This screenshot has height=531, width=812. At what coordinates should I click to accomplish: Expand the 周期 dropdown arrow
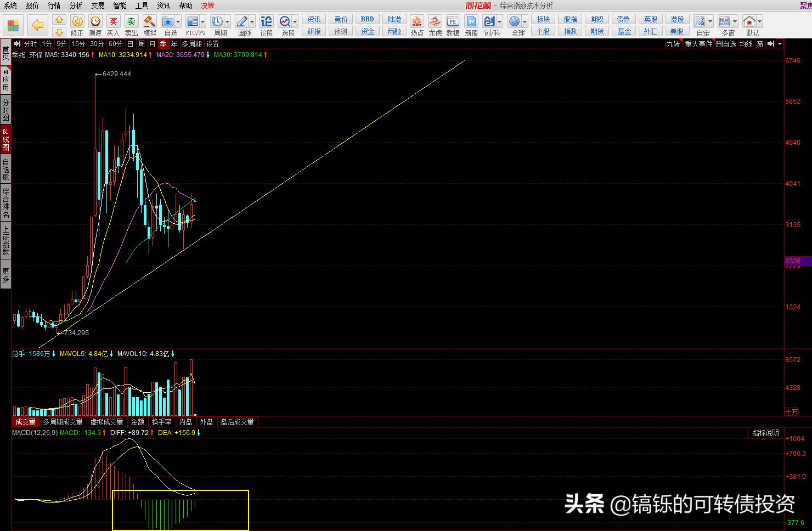click(227, 22)
